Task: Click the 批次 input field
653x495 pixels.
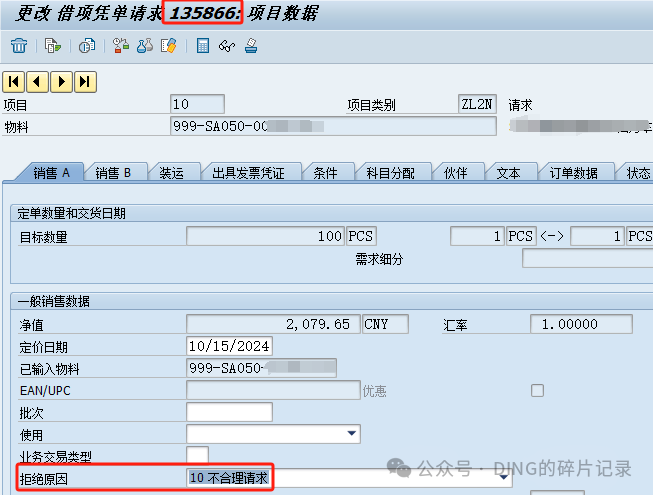Action: point(229,412)
